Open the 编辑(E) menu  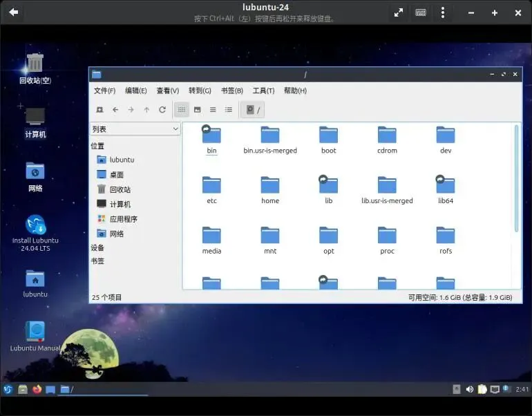pos(135,91)
